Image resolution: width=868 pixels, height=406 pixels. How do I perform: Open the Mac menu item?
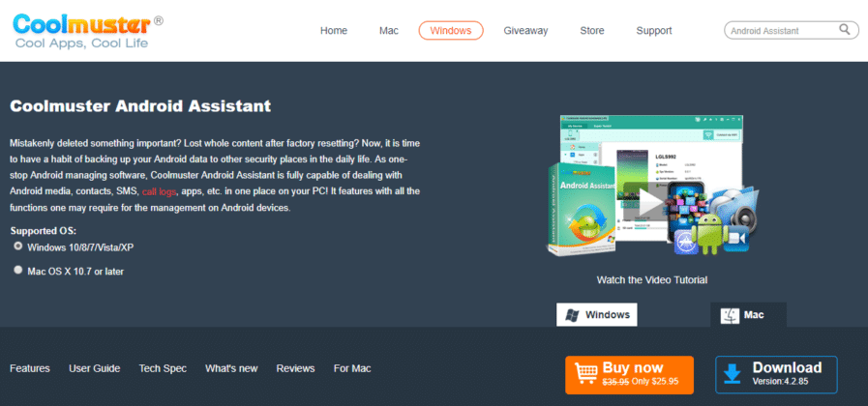(x=389, y=31)
